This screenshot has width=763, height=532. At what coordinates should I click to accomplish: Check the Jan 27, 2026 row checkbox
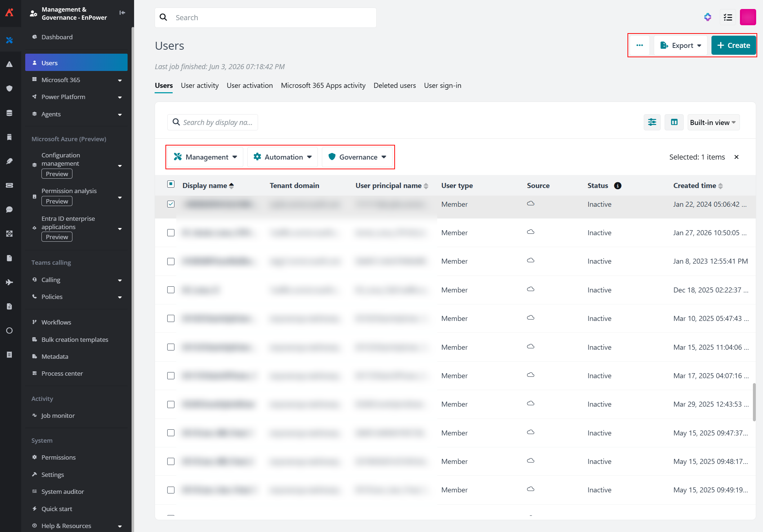point(171,233)
